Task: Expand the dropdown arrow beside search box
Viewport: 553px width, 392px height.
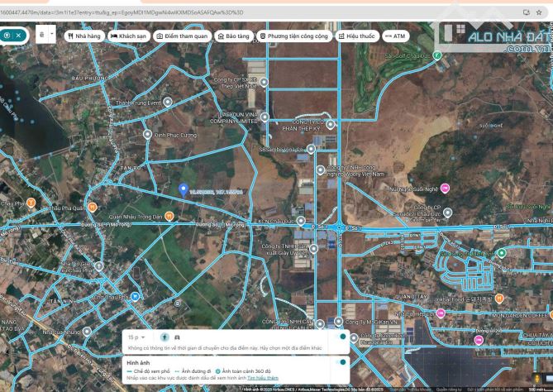Action: pyautogui.click(x=53, y=35)
